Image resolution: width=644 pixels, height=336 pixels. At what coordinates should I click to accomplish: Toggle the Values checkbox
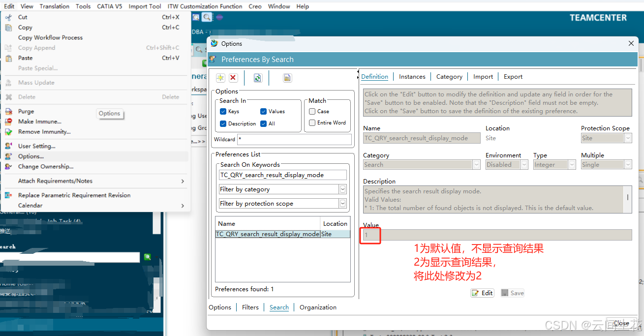264,111
